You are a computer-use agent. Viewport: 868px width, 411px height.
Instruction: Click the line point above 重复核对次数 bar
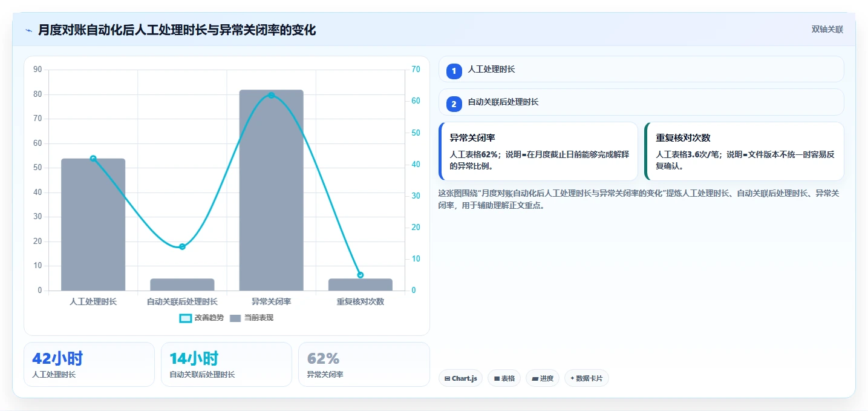coord(360,275)
